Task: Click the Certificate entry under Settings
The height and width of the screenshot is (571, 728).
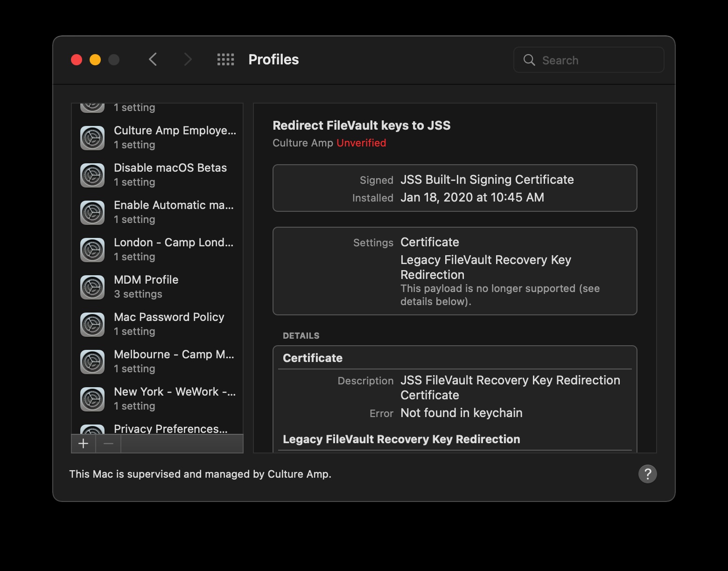Action: click(x=430, y=242)
